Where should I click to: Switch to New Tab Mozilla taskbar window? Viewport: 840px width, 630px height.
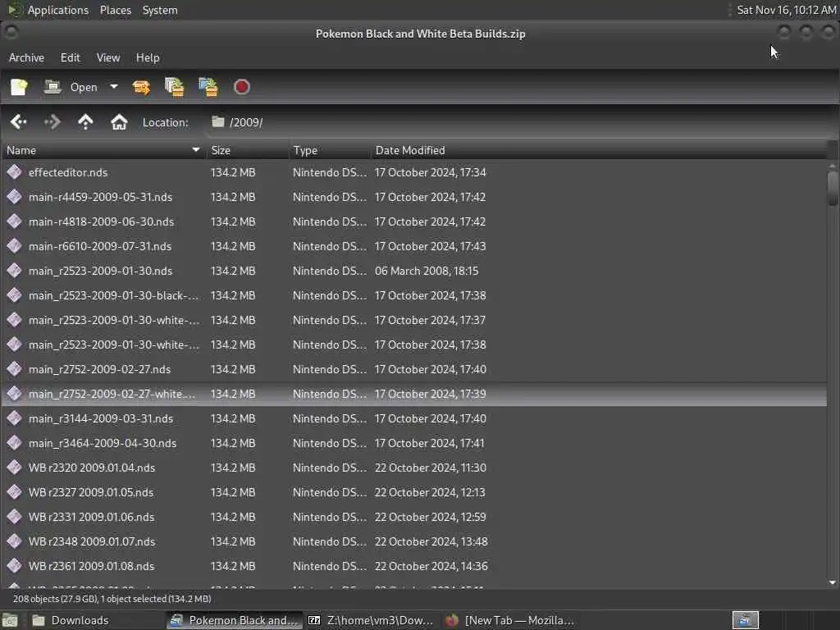[x=510, y=620]
